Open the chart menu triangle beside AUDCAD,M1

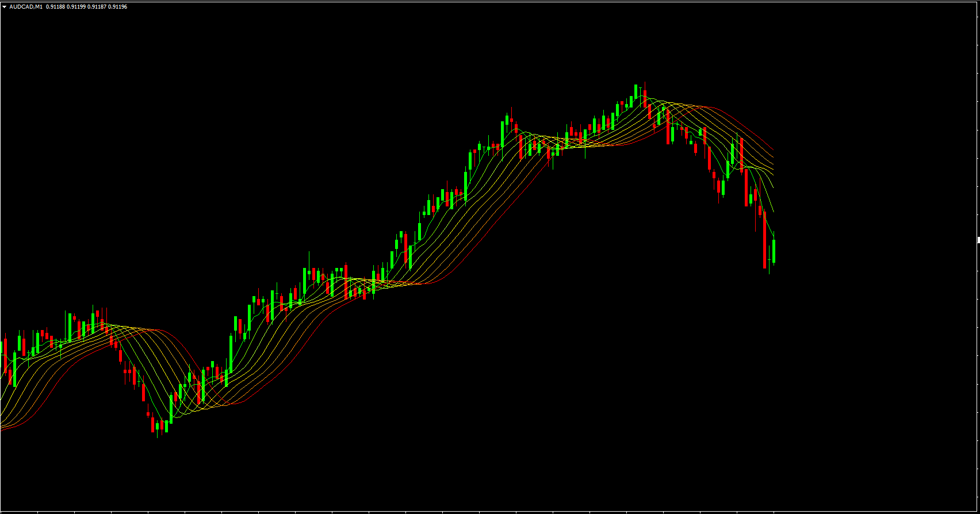5,7
